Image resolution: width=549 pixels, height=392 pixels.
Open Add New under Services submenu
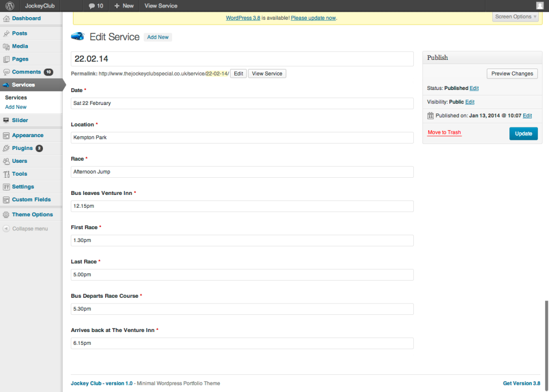point(16,107)
